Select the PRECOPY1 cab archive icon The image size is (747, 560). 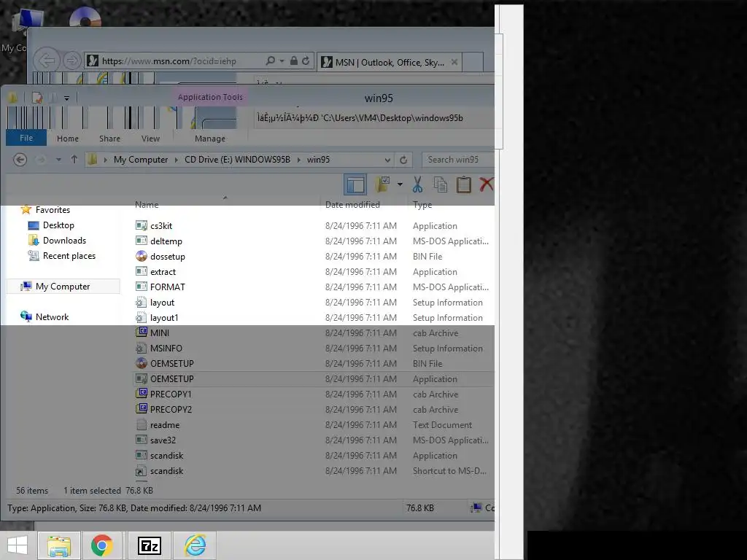coord(141,394)
